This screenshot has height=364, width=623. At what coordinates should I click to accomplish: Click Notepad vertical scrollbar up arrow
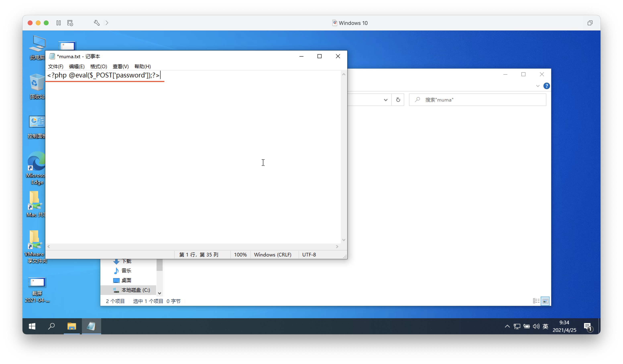344,74
